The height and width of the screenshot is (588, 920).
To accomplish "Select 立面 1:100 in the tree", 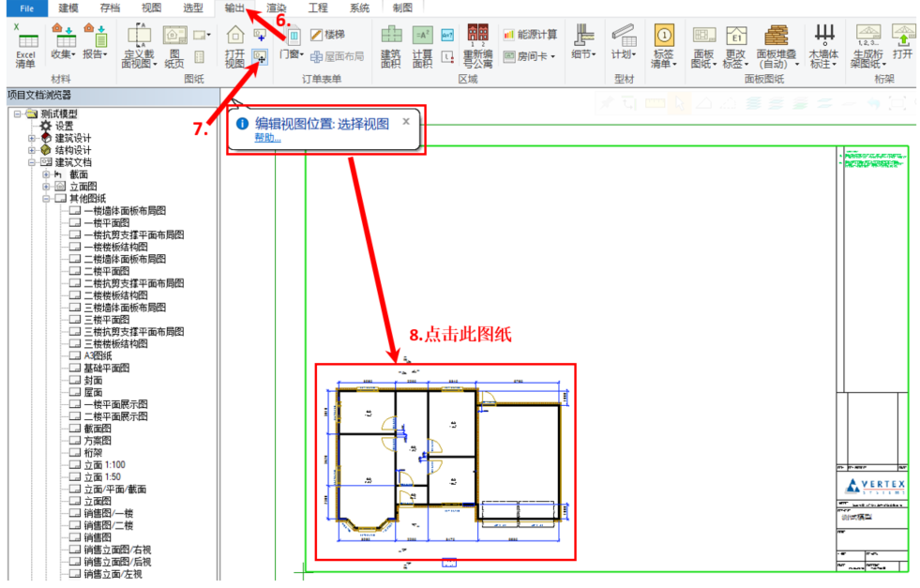I will tap(104, 465).
